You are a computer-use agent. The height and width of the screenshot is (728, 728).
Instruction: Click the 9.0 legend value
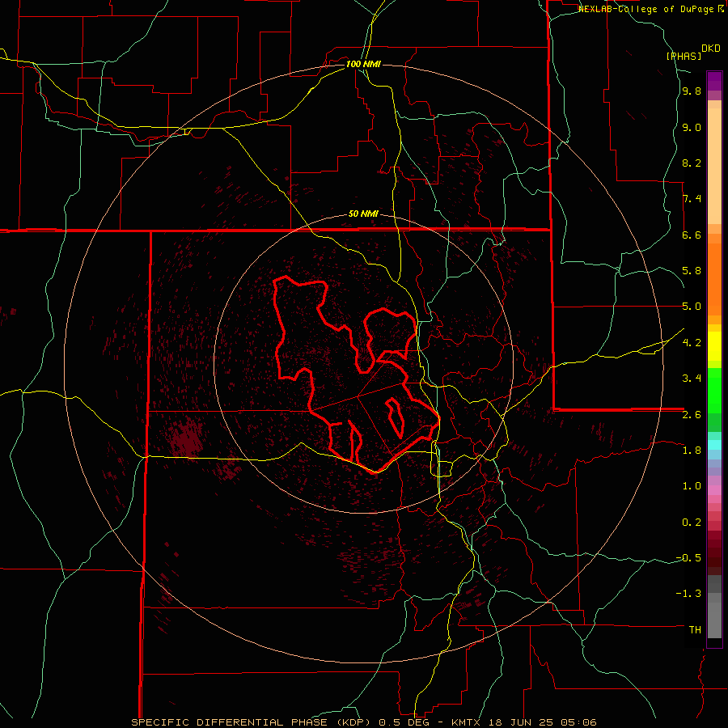pos(692,127)
